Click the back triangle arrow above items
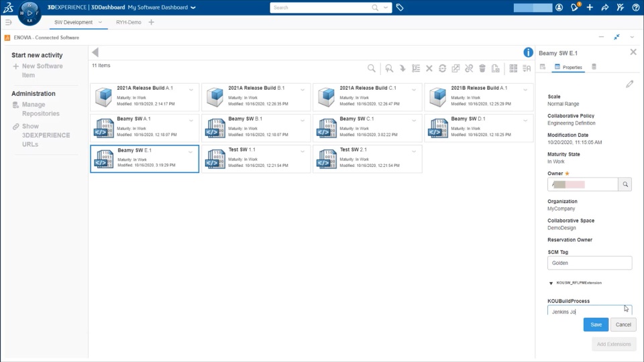The image size is (644, 362). tap(95, 52)
